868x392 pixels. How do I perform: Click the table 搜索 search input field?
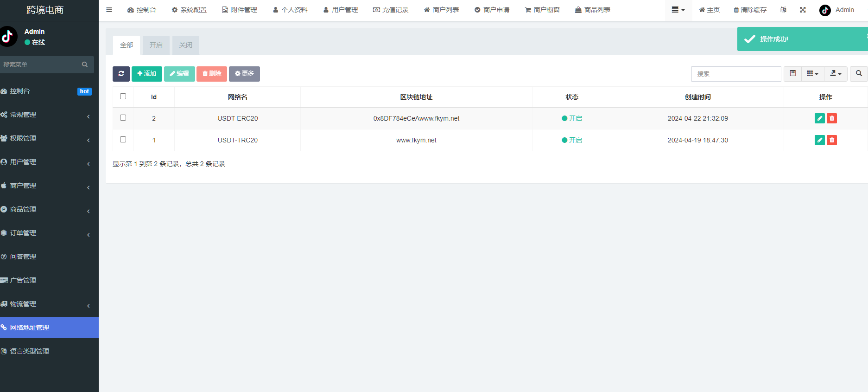[736, 74]
